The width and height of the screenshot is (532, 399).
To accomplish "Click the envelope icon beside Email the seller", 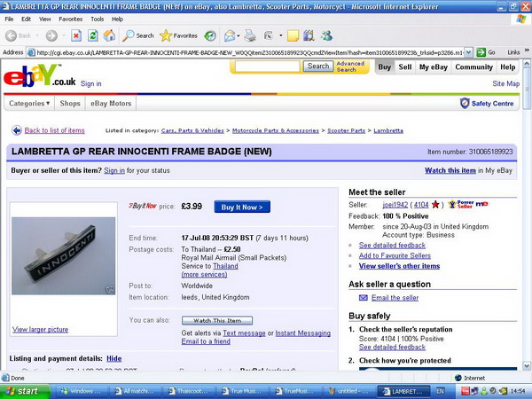I will pos(363,297).
